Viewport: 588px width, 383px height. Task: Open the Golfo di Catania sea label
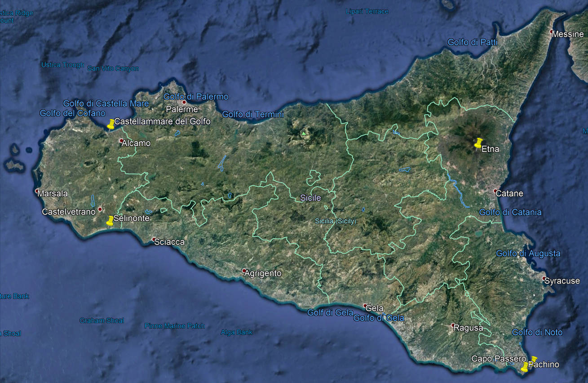click(510, 212)
